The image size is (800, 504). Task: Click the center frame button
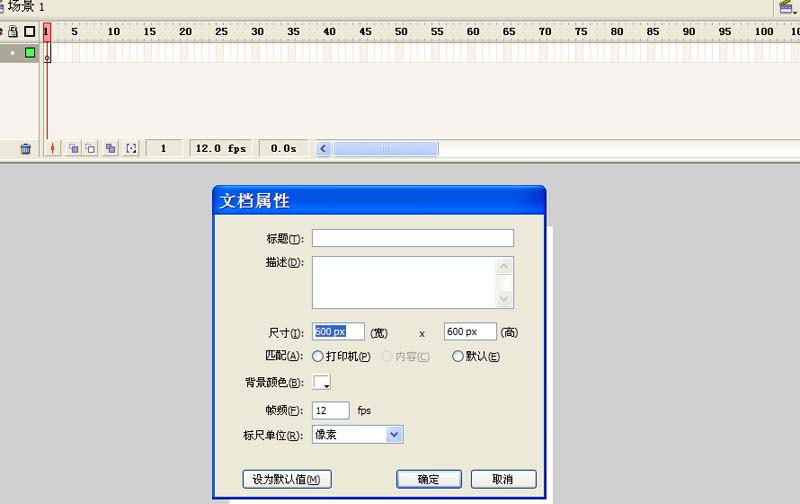click(x=52, y=148)
